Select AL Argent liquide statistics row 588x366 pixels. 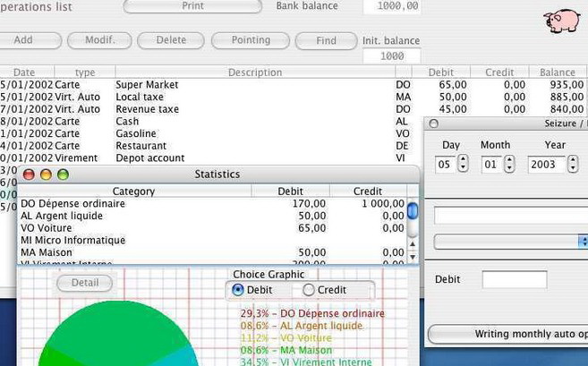click(212, 216)
